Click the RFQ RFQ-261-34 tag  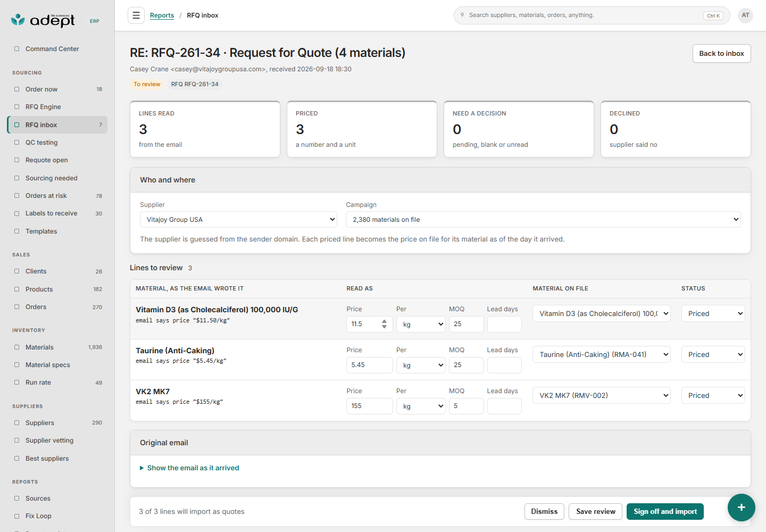[195, 85]
